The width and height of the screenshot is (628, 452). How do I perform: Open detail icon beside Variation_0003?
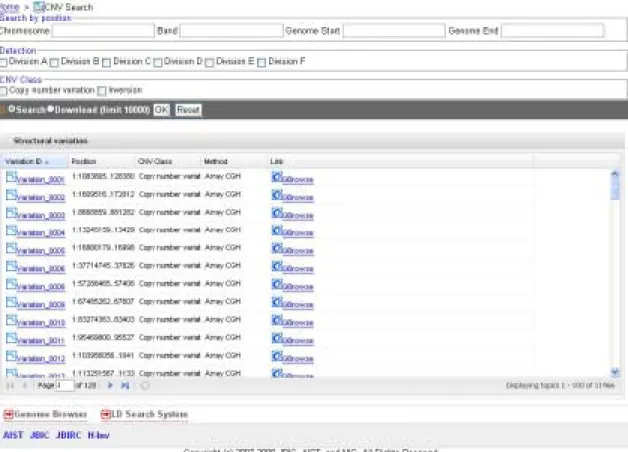tap(11, 213)
